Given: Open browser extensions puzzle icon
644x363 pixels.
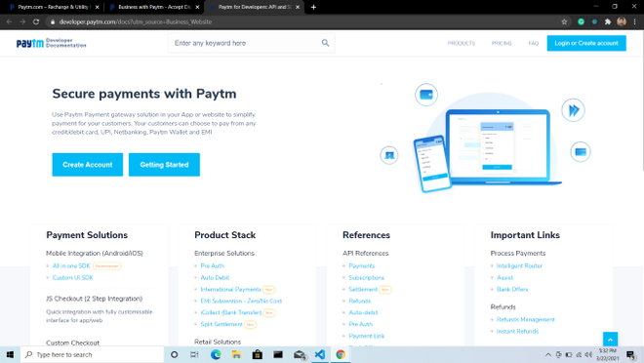Looking at the screenshot, I should click(608, 21).
